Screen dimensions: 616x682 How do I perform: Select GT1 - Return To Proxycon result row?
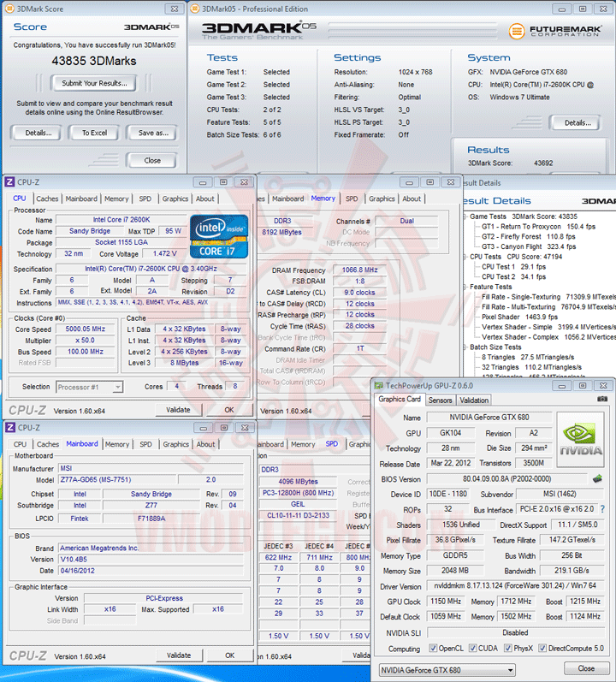tap(538, 226)
